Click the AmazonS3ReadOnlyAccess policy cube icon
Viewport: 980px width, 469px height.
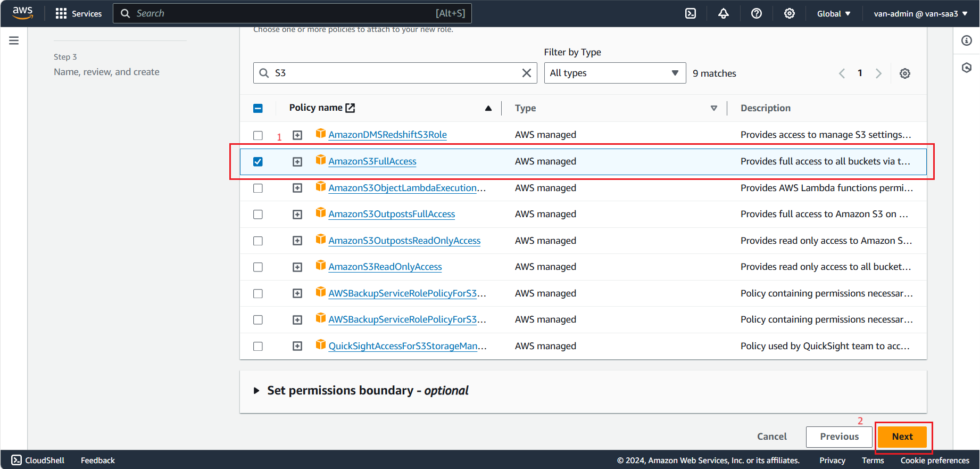click(320, 265)
